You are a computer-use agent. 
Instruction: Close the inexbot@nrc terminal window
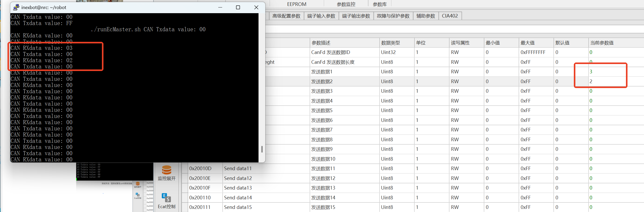point(256,7)
